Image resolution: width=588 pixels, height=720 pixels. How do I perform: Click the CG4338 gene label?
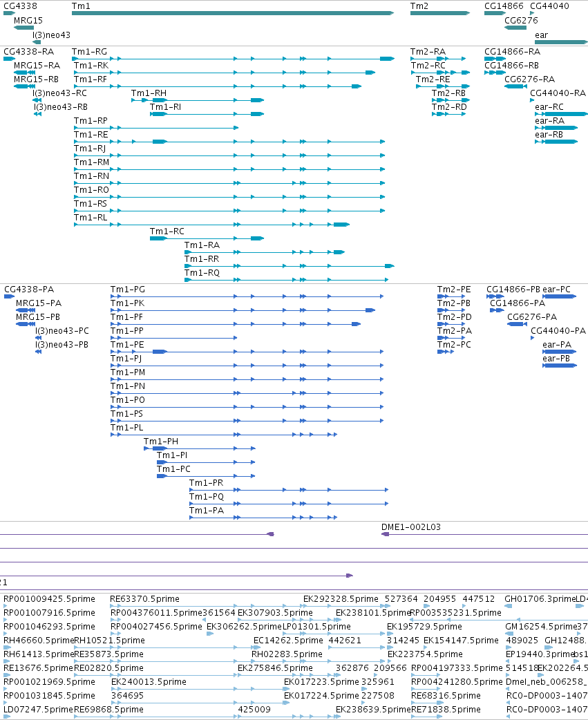(x=20, y=6)
